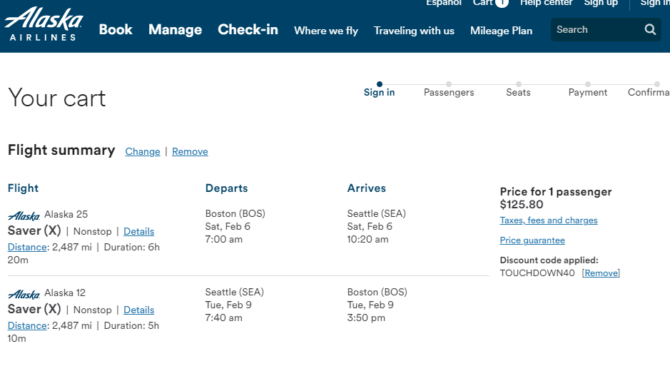Open the Manage menu
Viewport: 670px width, 366px height.
(x=175, y=29)
